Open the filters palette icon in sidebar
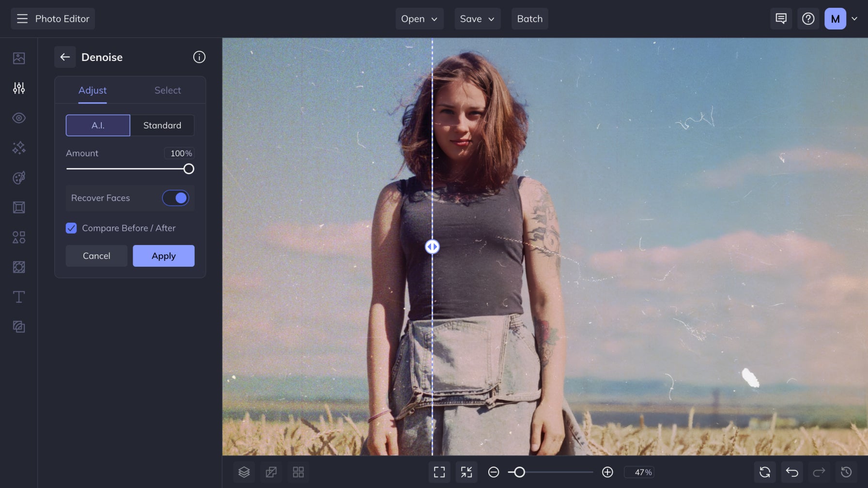 tap(19, 177)
